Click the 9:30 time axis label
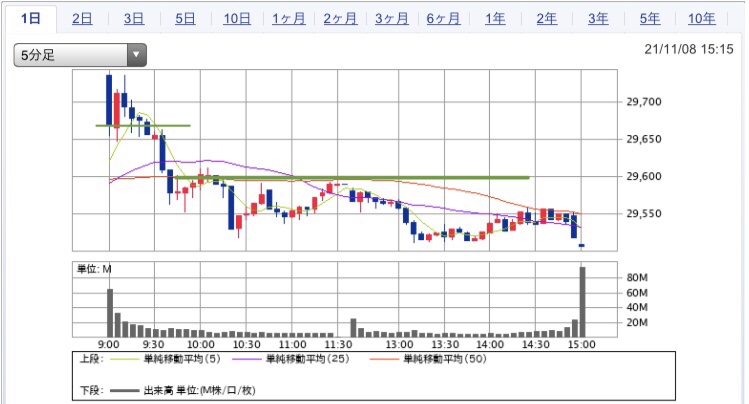Image resolution: width=749 pixels, height=404 pixels. point(153,344)
